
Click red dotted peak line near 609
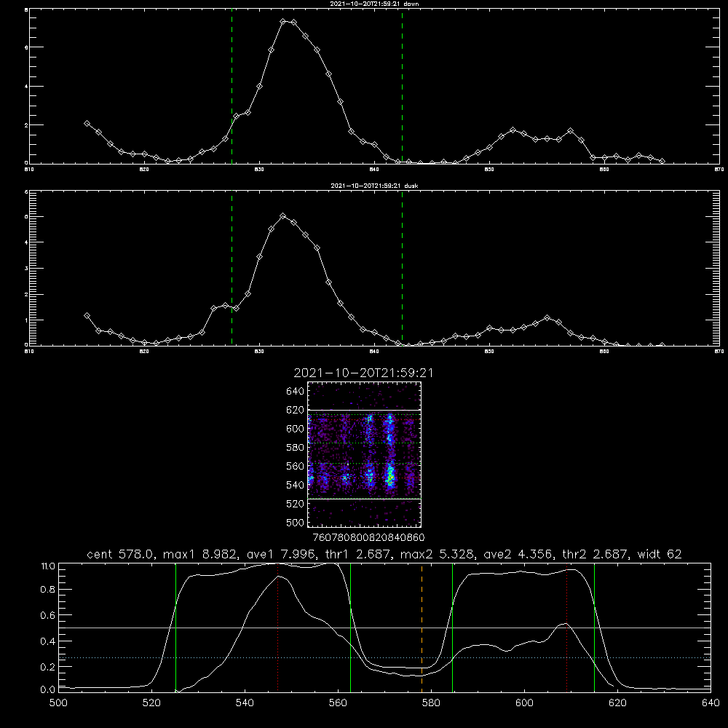tap(566, 627)
